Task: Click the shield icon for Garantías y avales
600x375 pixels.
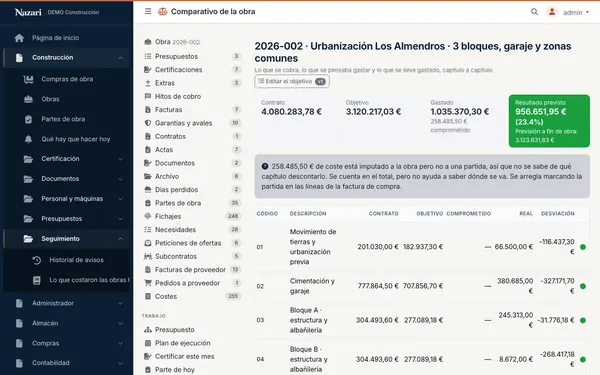Action: (x=148, y=123)
